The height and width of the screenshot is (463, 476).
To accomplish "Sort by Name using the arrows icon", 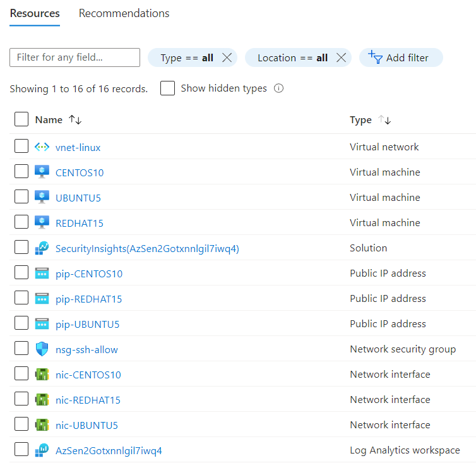I will pos(75,120).
